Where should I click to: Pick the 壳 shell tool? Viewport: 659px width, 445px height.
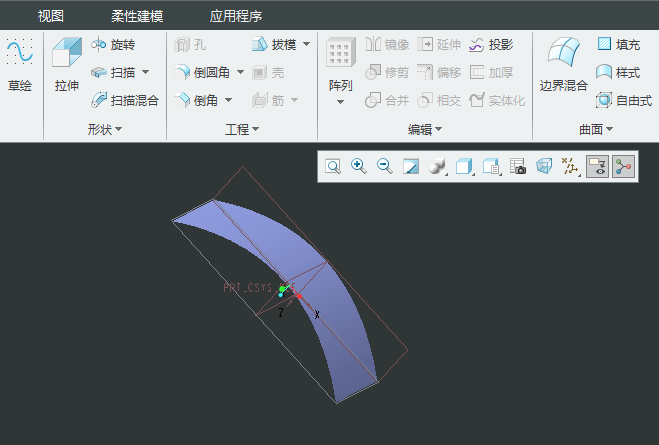tap(268, 73)
